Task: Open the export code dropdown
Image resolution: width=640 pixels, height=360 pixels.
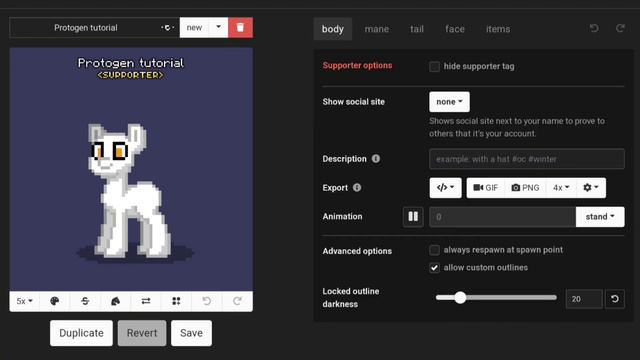Action: coord(445,188)
